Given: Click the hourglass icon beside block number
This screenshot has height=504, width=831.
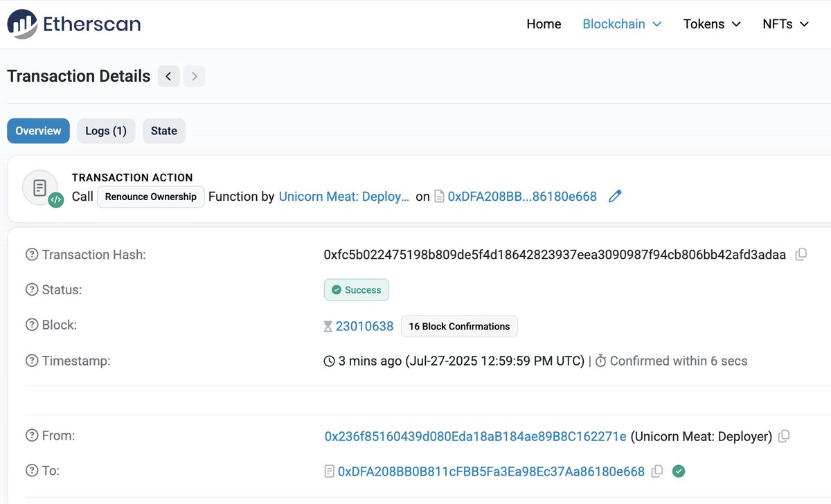Looking at the screenshot, I should pos(328,326).
